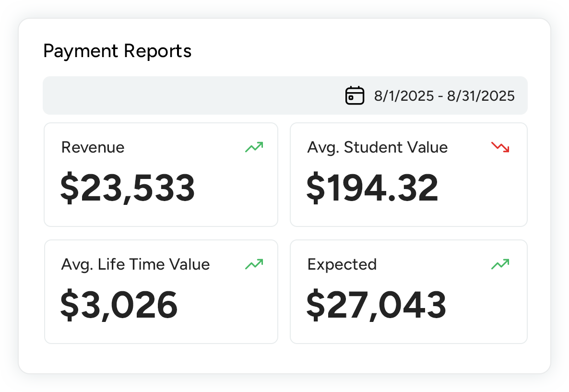Click the red downward trend icon

click(x=500, y=147)
